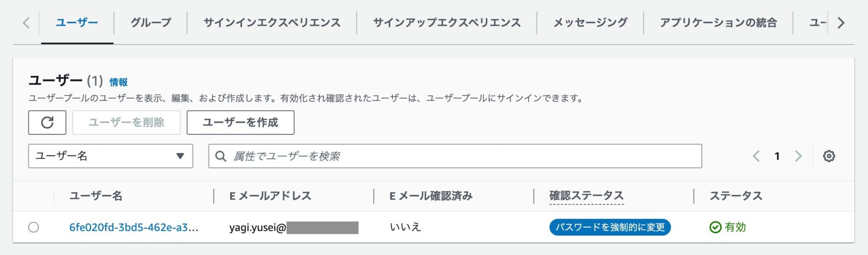Open the 情報 info link
The height and width of the screenshot is (255, 868).
point(118,82)
